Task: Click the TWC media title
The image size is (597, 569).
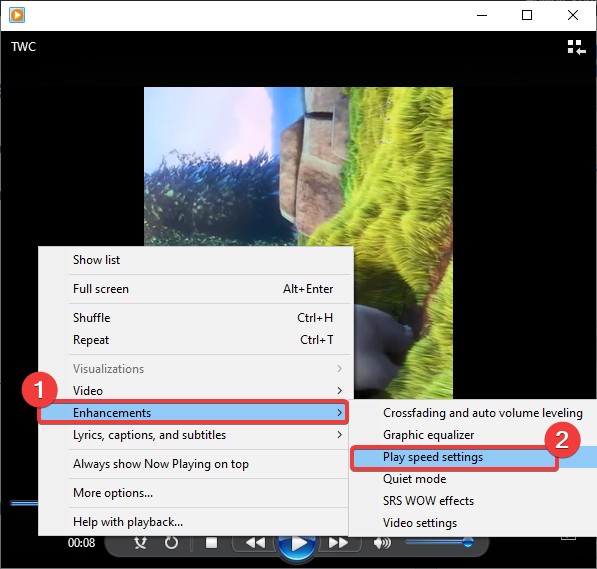Action: pos(23,47)
